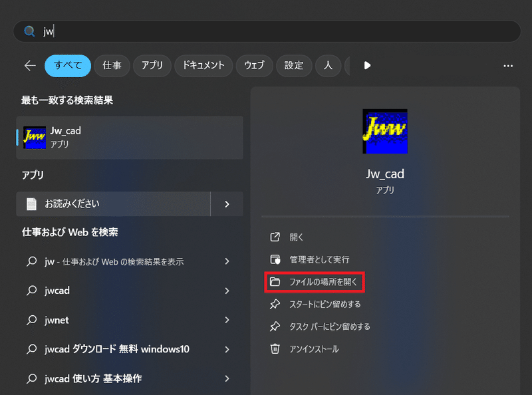The height and width of the screenshot is (395, 532).
Task: Click the small Jww icon in results
Action: [35, 138]
